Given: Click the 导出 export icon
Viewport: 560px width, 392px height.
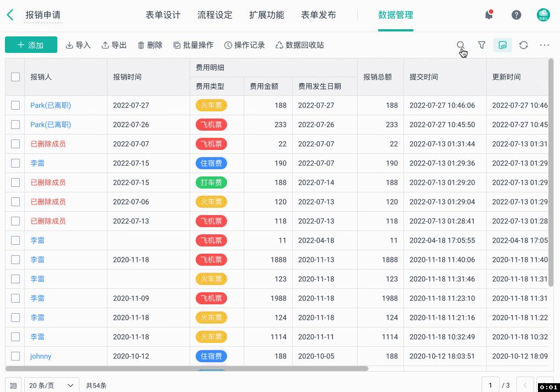Looking at the screenshot, I should 114,45.
